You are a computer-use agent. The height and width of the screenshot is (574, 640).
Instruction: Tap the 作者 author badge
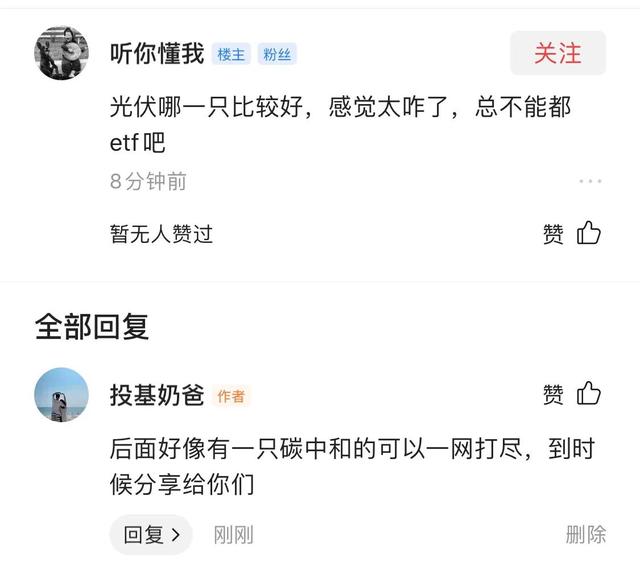click(x=231, y=396)
